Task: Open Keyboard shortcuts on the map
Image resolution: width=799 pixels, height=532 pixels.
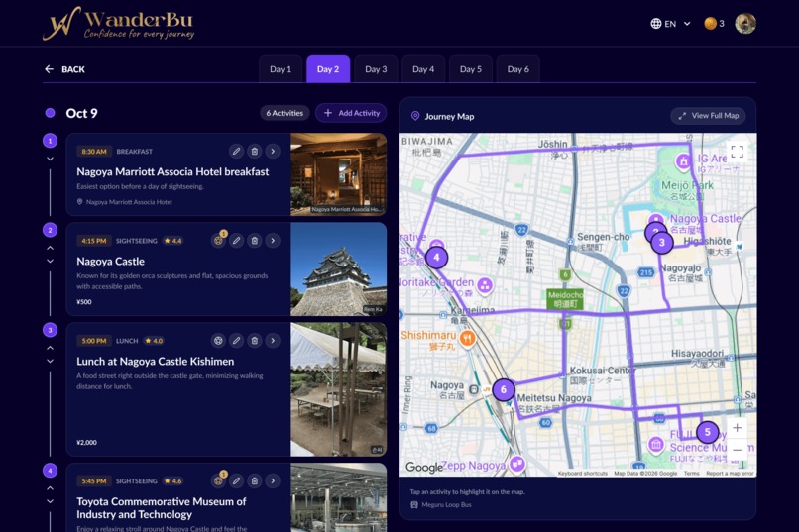Action: click(x=583, y=473)
